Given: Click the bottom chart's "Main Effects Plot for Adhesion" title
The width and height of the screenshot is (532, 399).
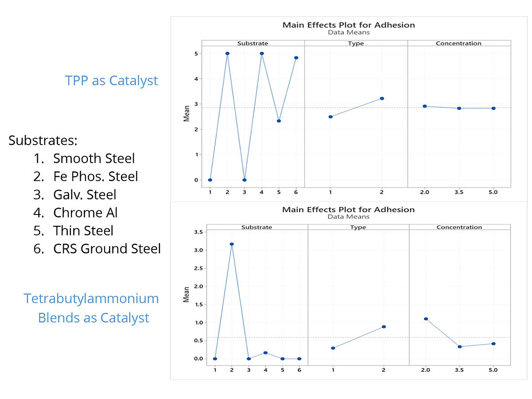Looking at the screenshot, I should 348,209.
